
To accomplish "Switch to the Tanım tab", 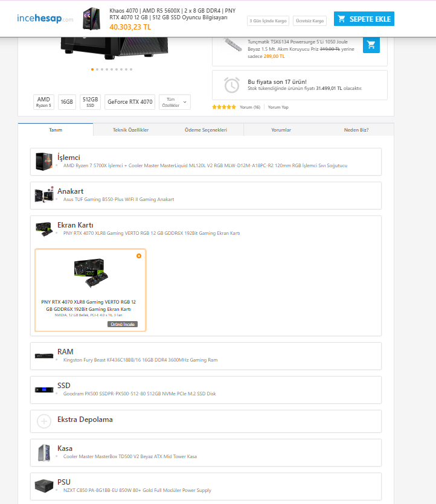I will coord(56,130).
